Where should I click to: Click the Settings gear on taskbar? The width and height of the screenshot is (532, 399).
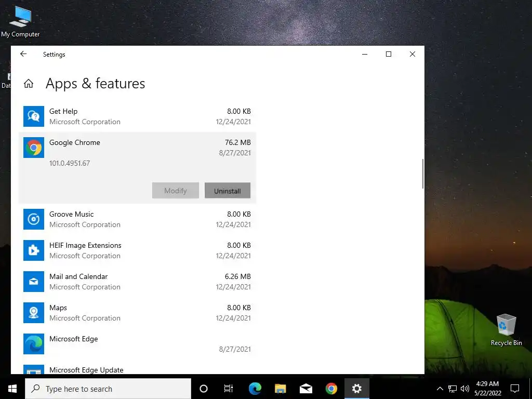(x=356, y=389)
